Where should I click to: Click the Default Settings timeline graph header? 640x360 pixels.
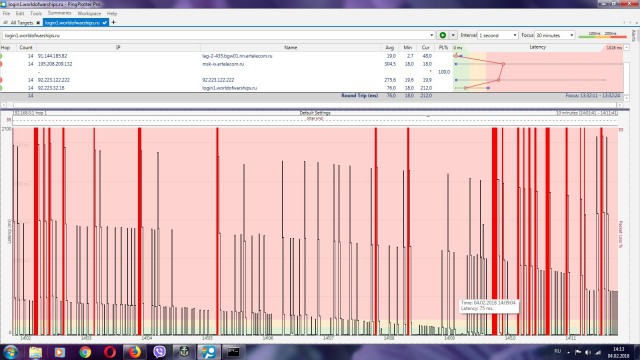[315, 113]
